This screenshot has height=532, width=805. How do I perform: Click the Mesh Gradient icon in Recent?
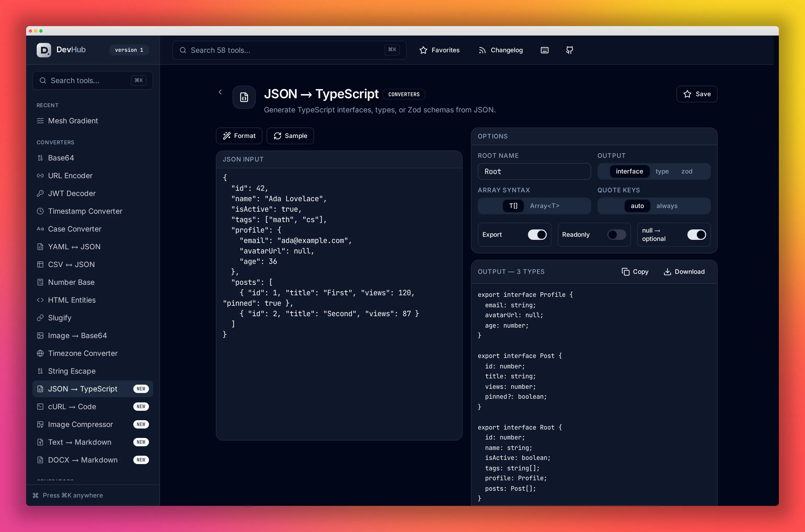[40, 121]
